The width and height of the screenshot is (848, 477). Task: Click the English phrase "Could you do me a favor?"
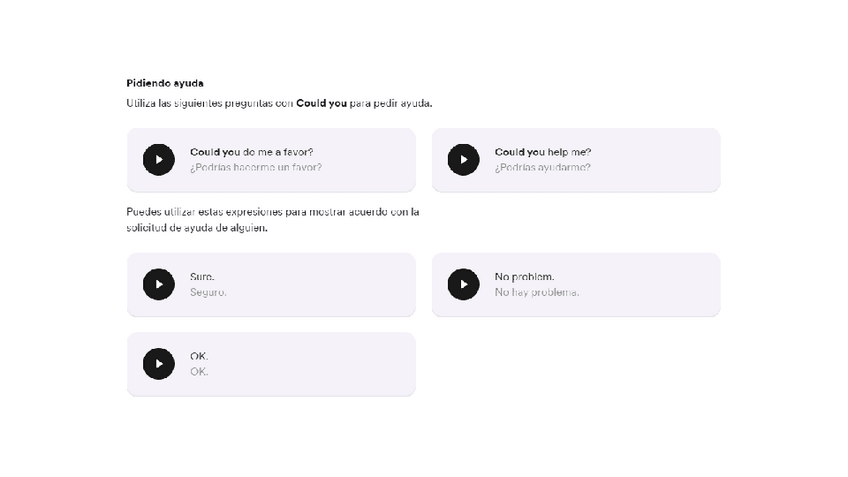(251, 152)
